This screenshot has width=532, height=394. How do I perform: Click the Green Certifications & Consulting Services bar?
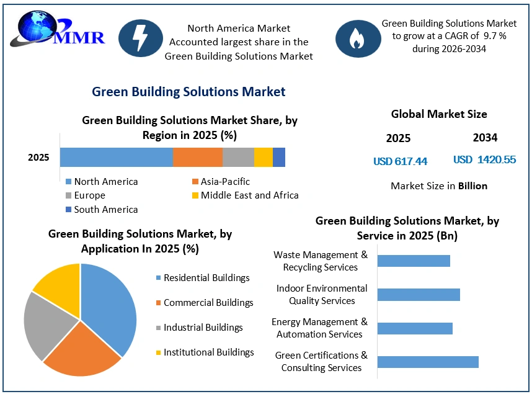(x=428, y=362)
